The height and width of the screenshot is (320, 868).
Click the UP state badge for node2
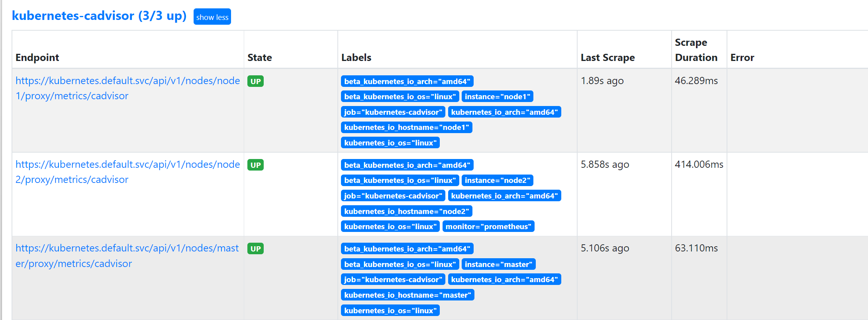point(255,165)
